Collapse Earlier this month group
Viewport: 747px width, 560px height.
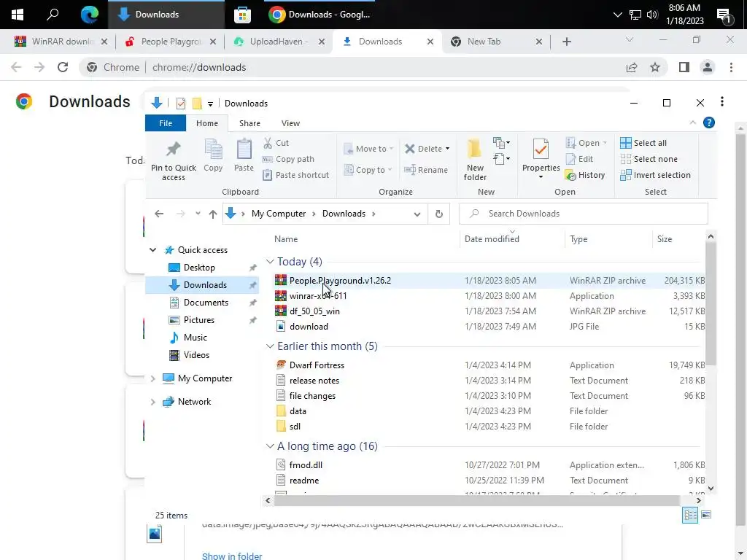[270, 346]
